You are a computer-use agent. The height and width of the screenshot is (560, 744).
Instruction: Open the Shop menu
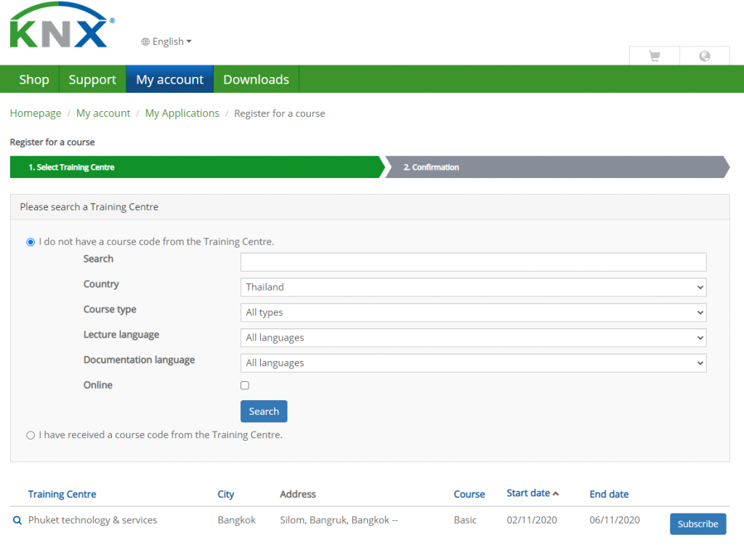[34, 79]
